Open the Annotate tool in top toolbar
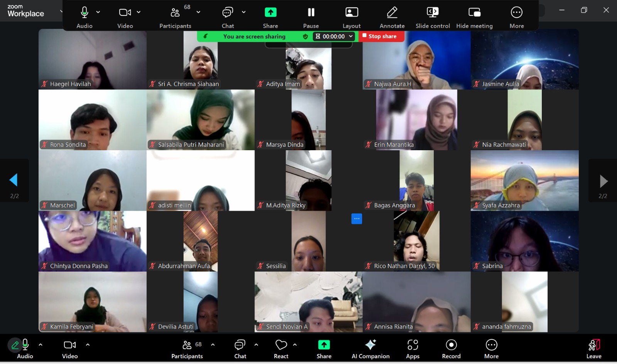This screenshot has height=364, width=617. 392,13
